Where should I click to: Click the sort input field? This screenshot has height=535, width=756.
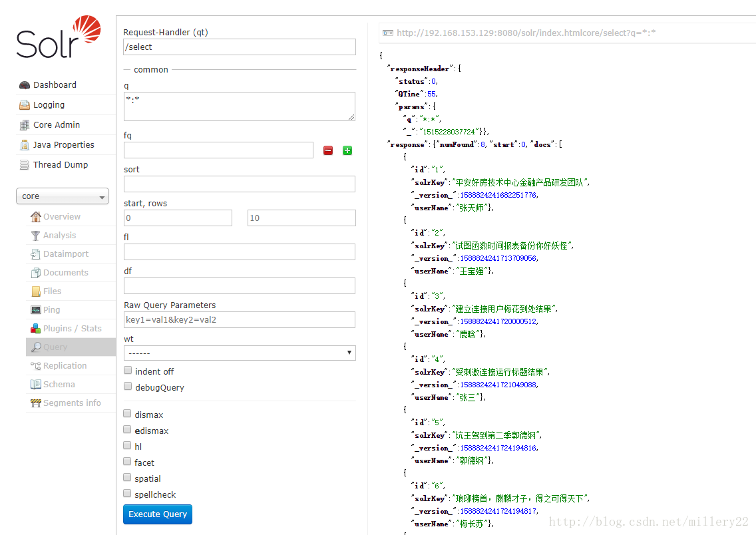(x=240, y=184)
